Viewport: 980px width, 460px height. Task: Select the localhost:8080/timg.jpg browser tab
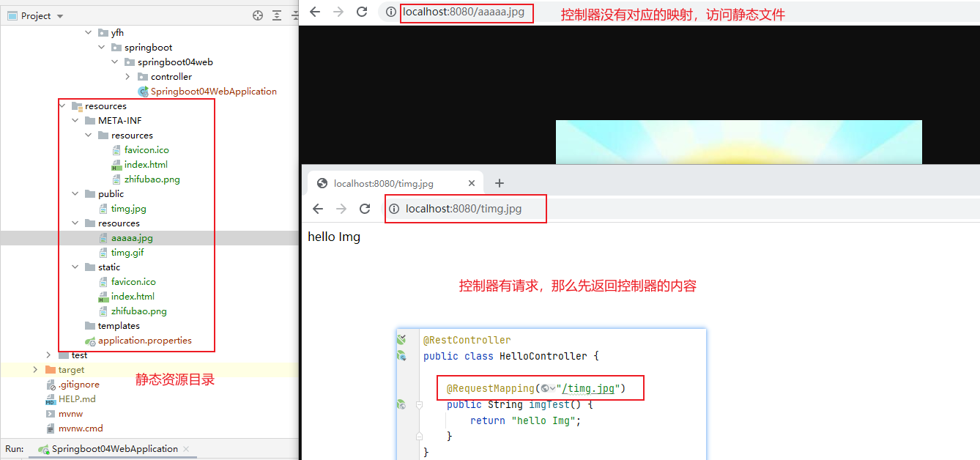[x=394, y=184]
